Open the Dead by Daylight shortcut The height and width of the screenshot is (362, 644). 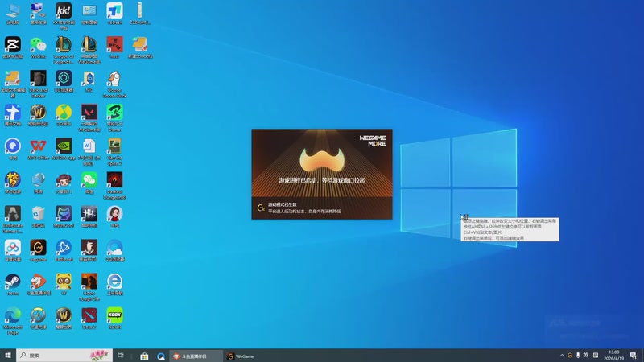89,216
